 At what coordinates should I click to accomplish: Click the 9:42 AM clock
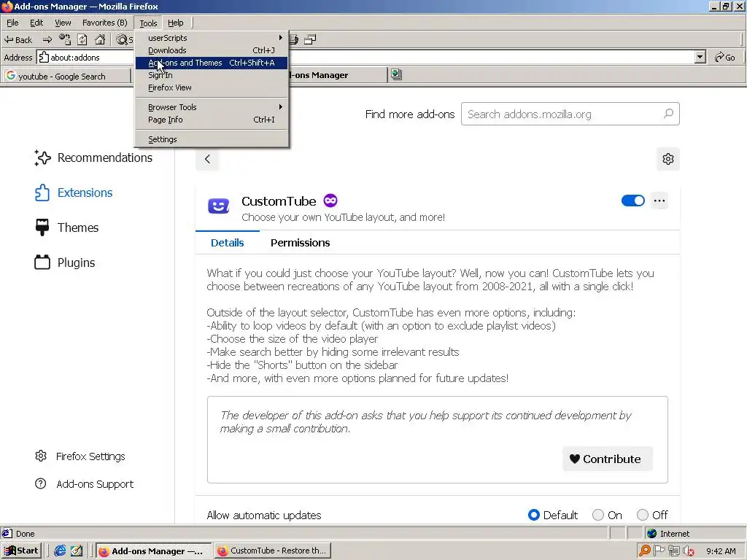click(x=721, y=551)
